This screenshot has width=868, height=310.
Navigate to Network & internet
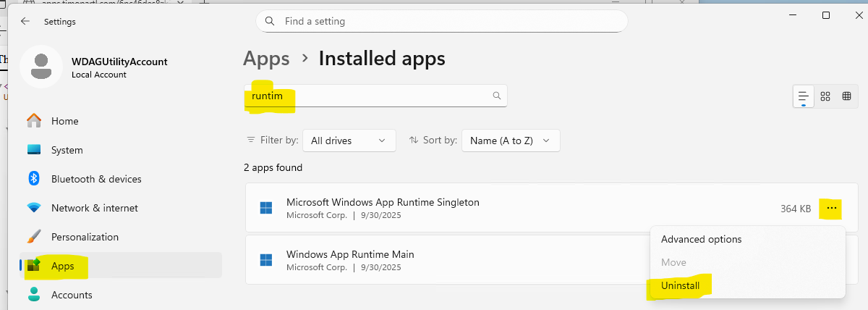pyautogui.click(x=94, y=208)
